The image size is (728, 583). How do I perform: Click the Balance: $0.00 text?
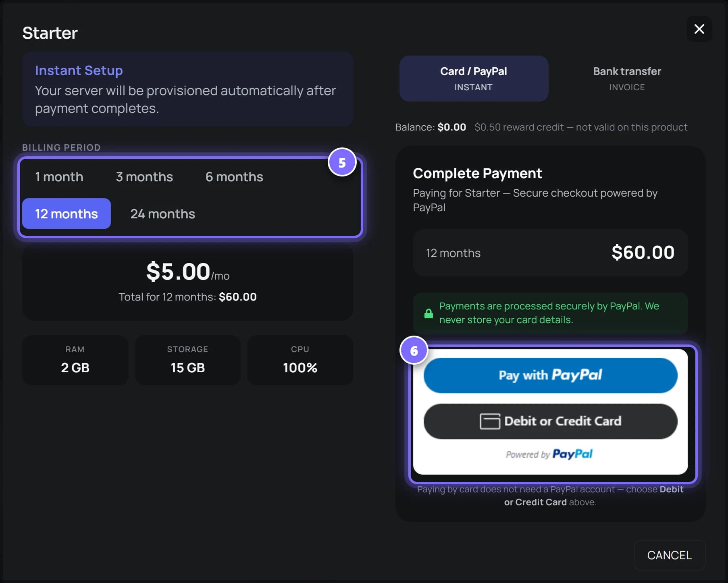point(431,127)
